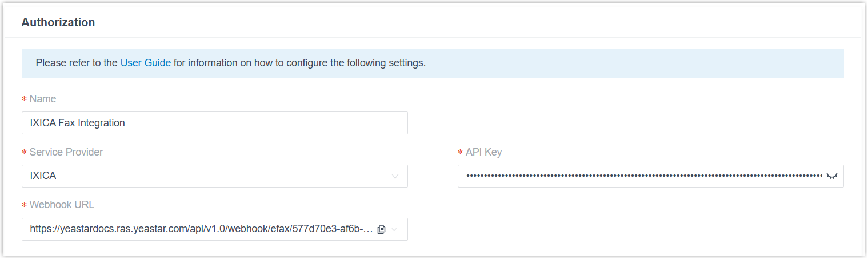Focus the Name field containing IXICA Fax Integration

(x=214, y=123)
